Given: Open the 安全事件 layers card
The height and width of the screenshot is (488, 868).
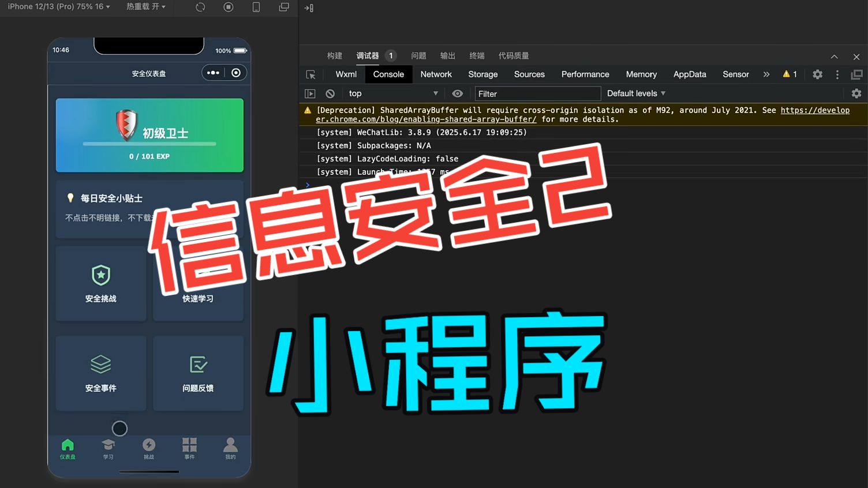Looking at the screenshot, I should [101, 373].
